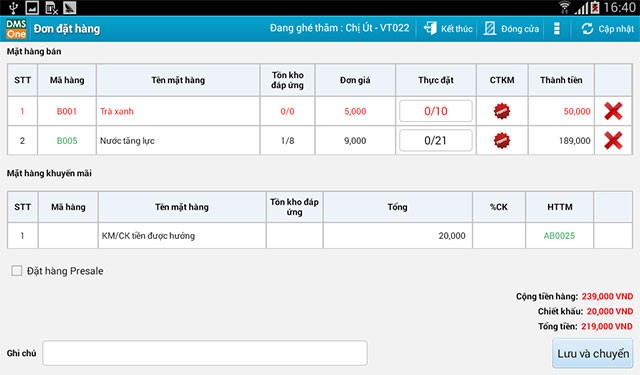Delete the Trà xanh row
Screen dimensions: 640x375
coord(613,111)
